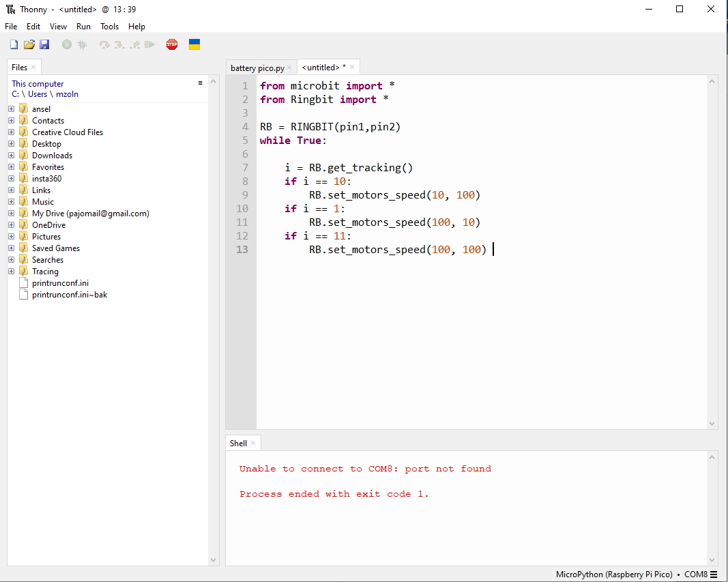Expand the OneDrive folder
The width and height of the screenshot is (728, 582).
click(11, 225)
